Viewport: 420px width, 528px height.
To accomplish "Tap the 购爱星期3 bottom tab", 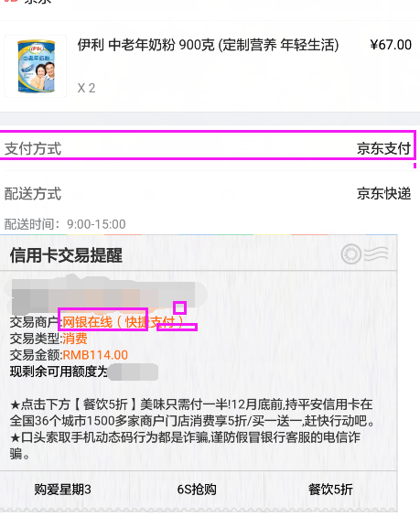I will [x=62, y=490].
